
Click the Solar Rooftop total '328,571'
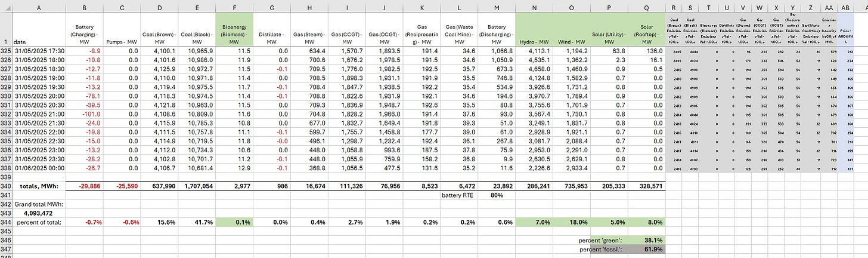click(647, 187)
